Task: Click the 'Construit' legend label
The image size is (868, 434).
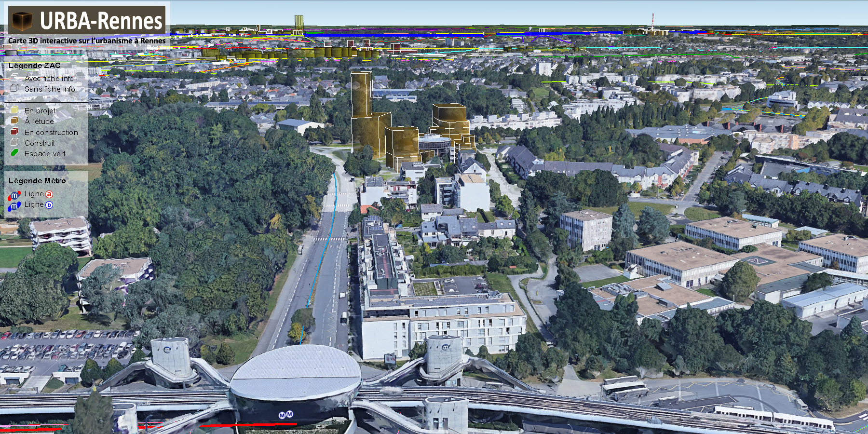Action: [40, 143]
